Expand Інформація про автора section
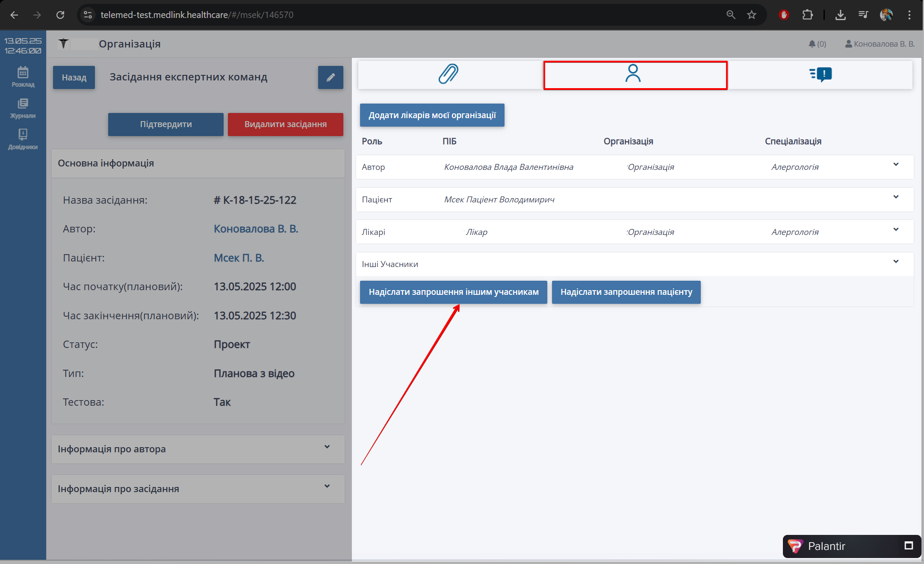 [x=327, y=447]
